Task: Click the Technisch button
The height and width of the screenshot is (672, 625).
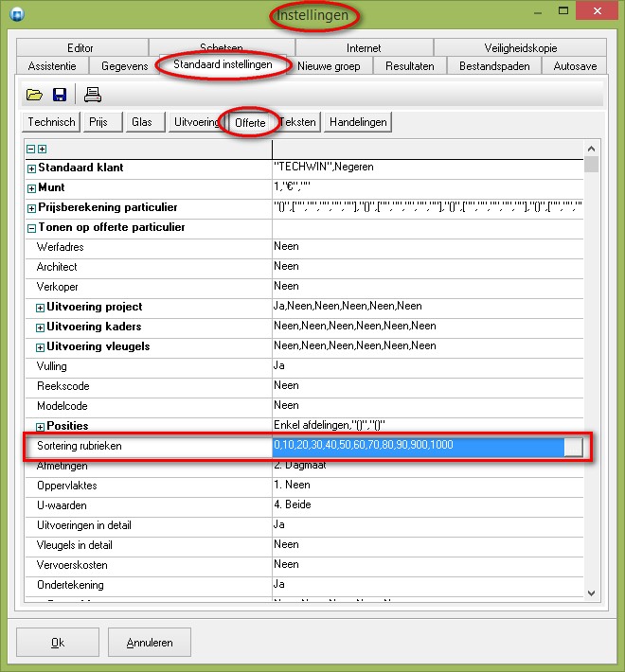Action: click(51, 122)
